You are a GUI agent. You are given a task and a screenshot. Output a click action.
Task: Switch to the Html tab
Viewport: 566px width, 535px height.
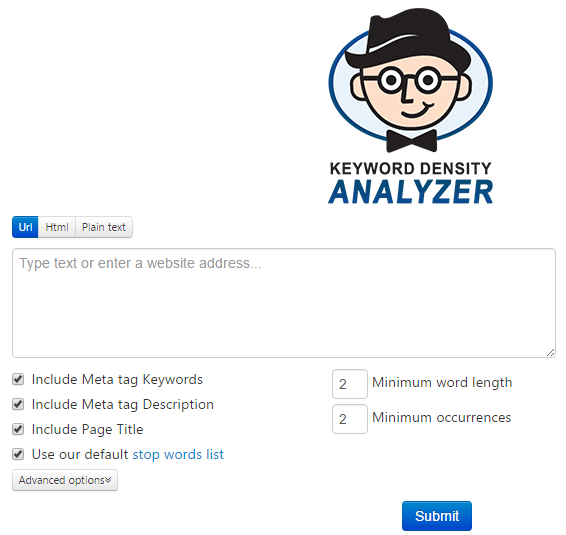point(57,227)
